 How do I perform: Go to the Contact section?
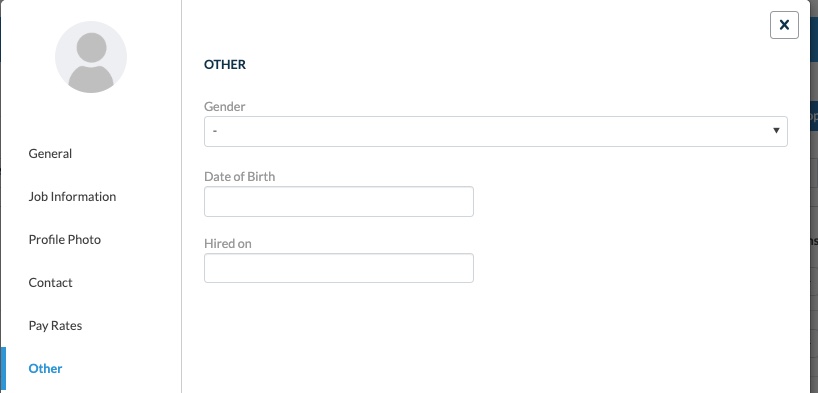coord(51,282)
